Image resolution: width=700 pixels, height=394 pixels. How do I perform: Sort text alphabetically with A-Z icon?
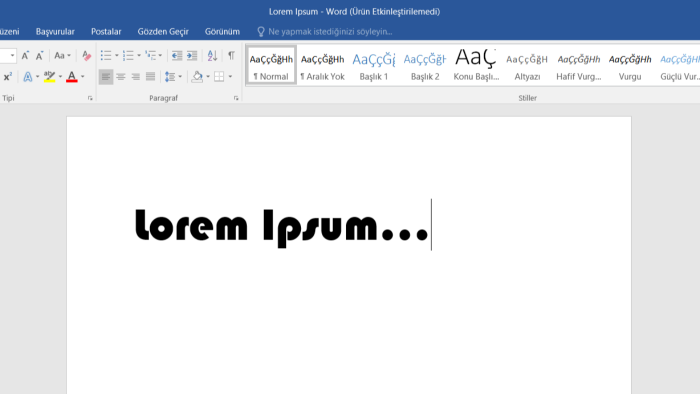pyautogui.click(x=212, y=55)
